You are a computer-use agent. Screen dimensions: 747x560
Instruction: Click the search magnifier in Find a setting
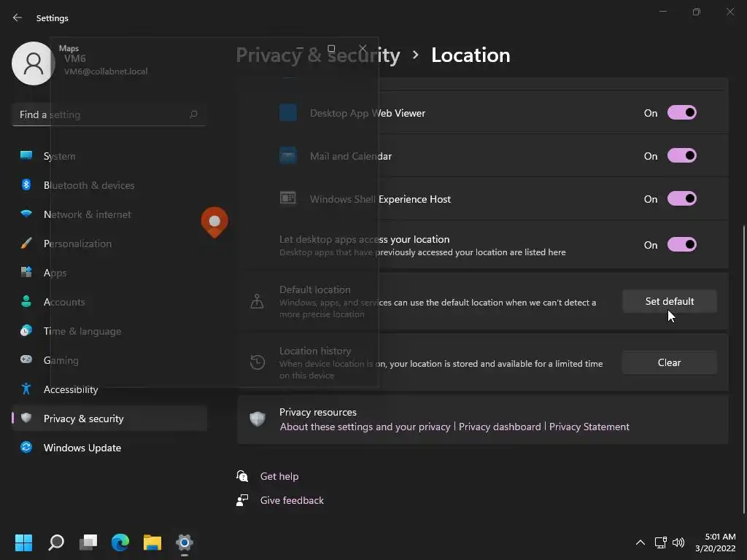(x=193, y=114)
